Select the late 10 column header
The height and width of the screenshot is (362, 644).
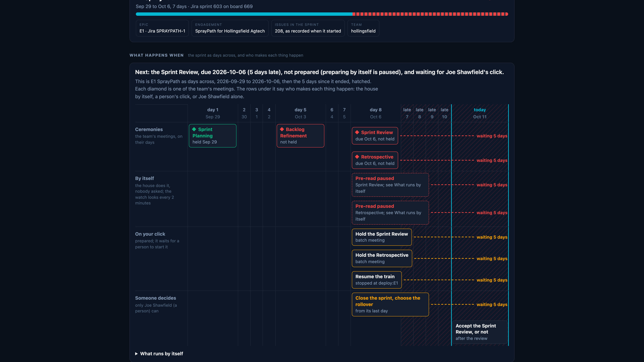[445, 113]
